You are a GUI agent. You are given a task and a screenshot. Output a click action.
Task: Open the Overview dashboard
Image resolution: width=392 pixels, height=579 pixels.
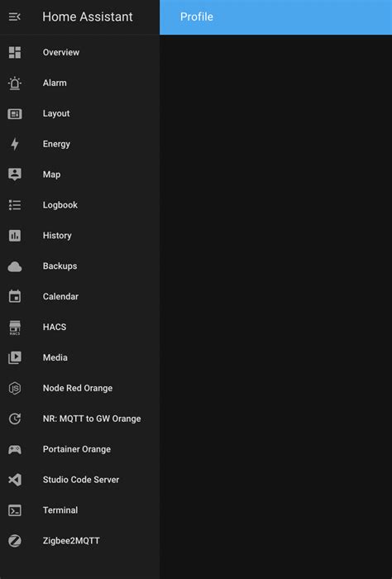79,52
